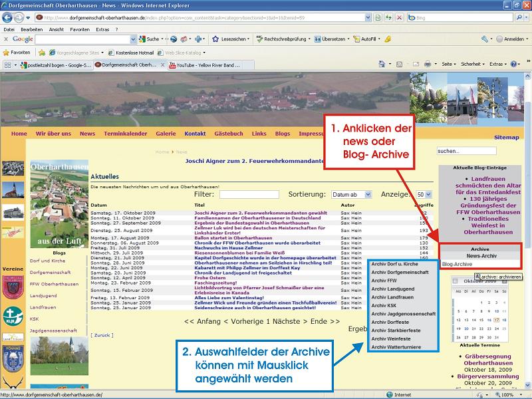
Task: Click the Kostenlose Hotmail favorites link
Action: [131, 53]
